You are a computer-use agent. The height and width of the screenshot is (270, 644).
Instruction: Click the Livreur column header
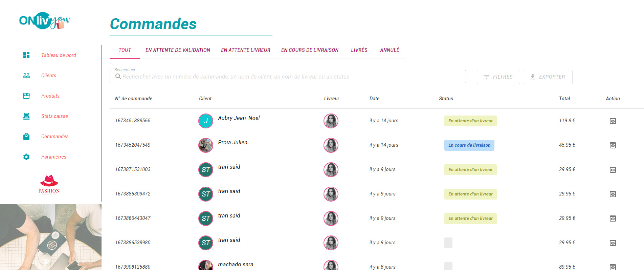point(332,99)
